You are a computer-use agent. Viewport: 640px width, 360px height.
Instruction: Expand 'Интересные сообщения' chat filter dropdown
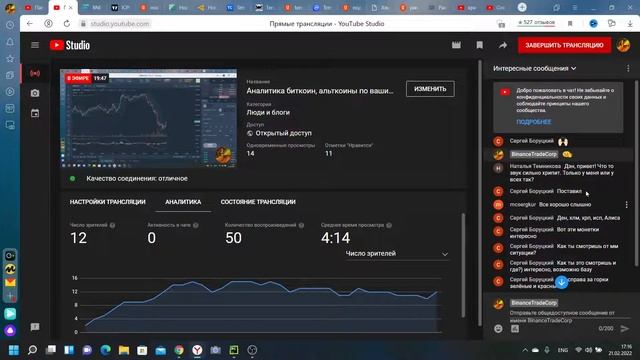534,69
